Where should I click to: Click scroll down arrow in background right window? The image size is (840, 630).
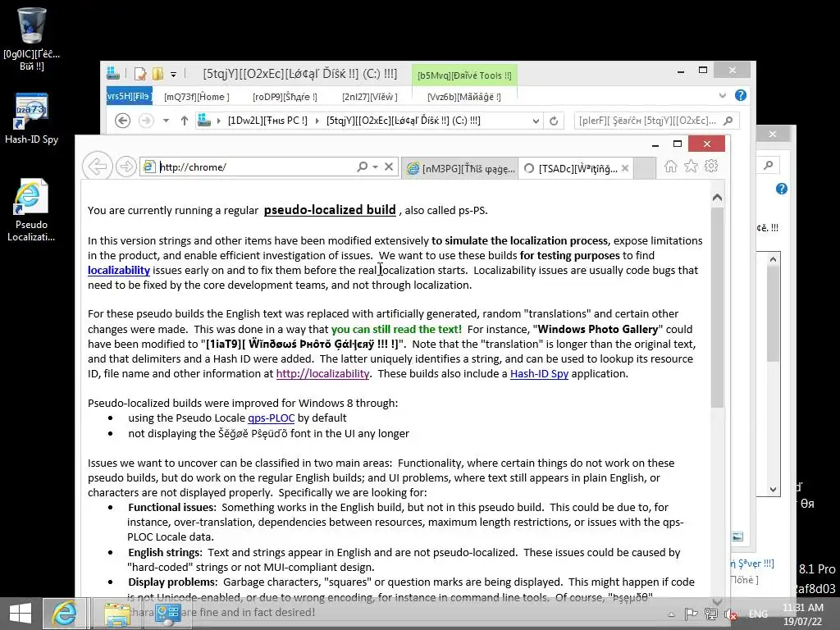pyautogui.click(x=773, y=489)
